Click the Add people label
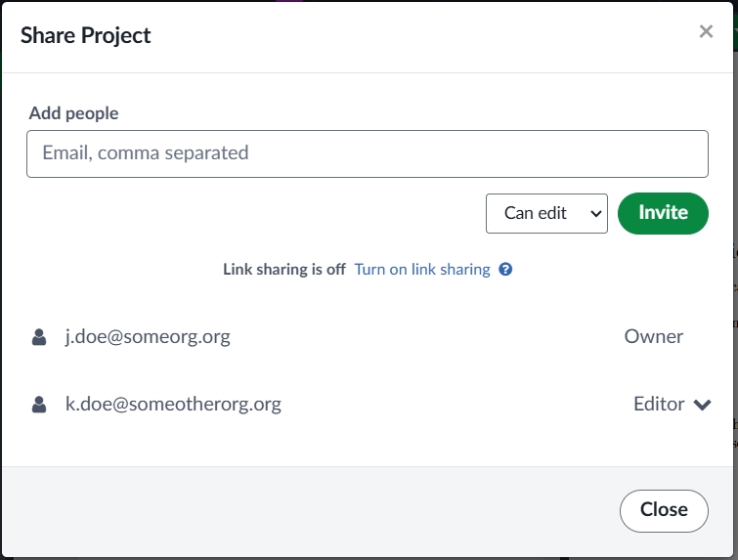Image resolution: width=738 pixels, height=560 pixels. [74, 113]
